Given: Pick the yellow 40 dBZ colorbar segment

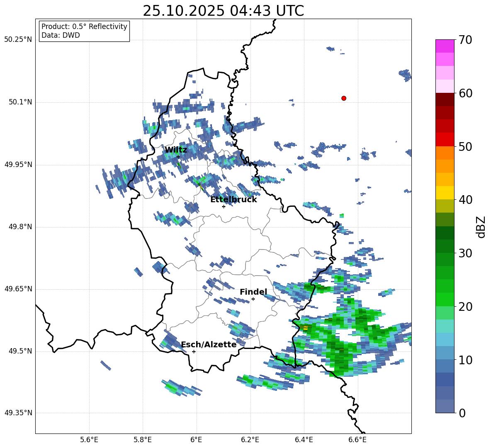Looking at the screenshot, I should [x=445, y=193].
